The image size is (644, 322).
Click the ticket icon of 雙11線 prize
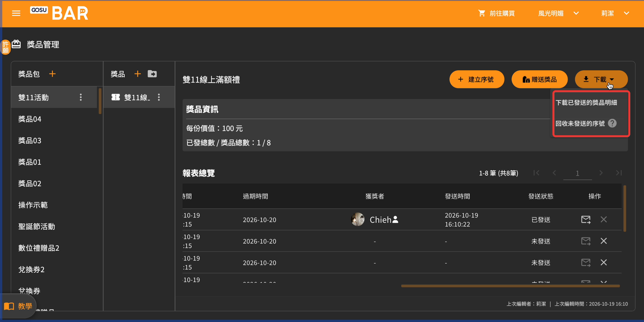coord(116,97)
